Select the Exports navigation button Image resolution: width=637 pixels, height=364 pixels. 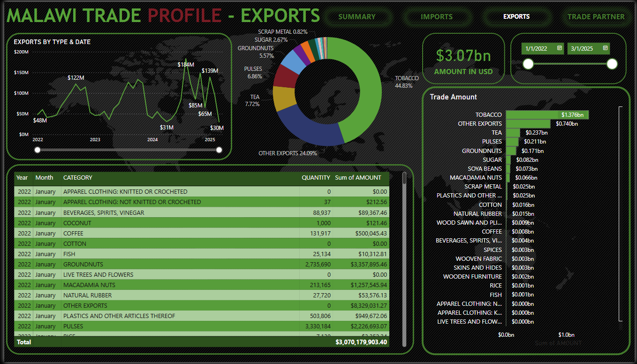(x=516, y=17)
